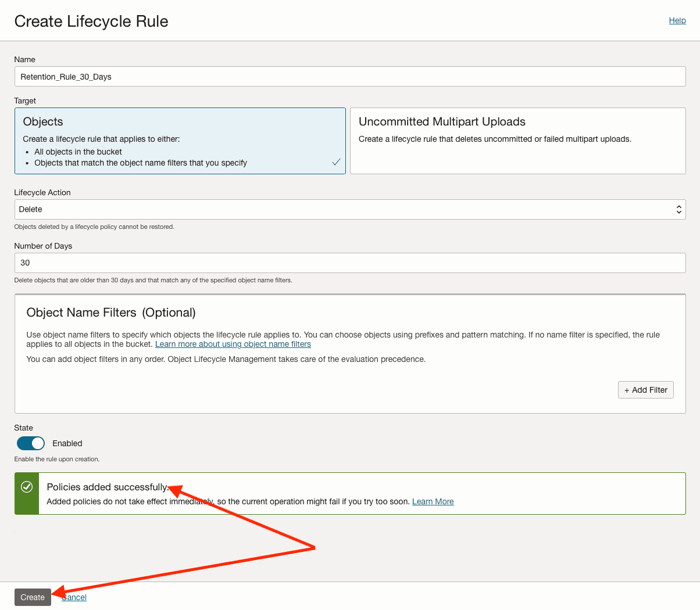Click the + Add Filter button
The image size is (700, 610).
pos(645,390)
